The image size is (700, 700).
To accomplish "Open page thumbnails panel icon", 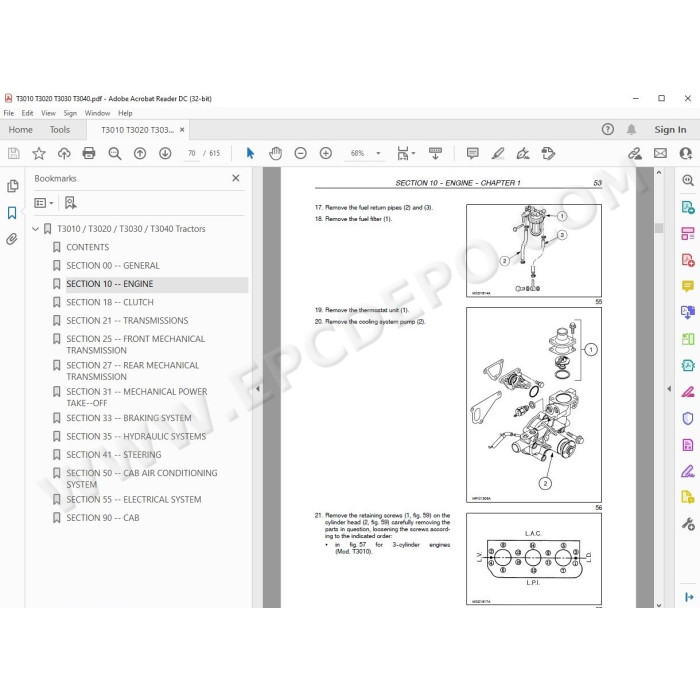I will click(12, 186).
